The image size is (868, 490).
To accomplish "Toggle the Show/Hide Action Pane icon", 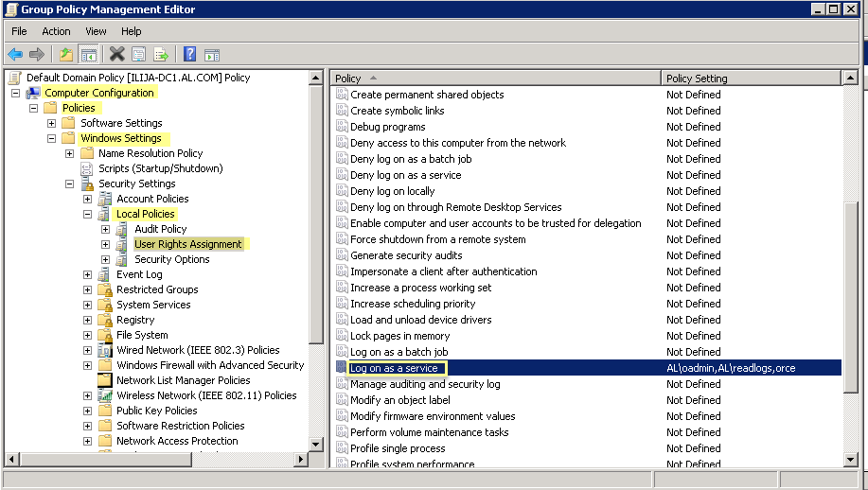I will pyautogui.click(x=212, y=54).
